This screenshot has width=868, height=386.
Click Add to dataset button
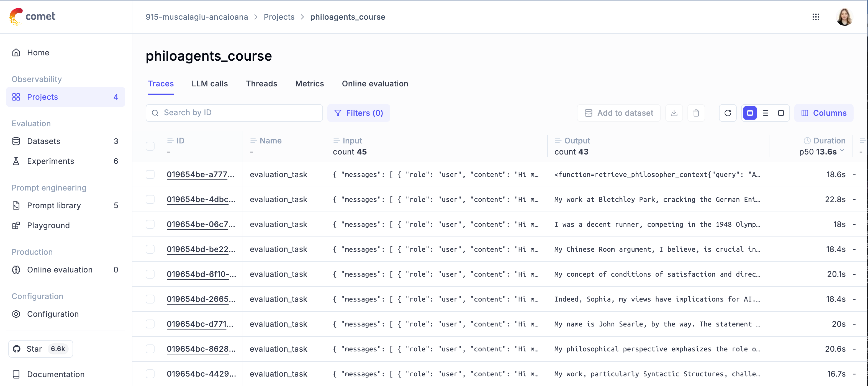619,113
